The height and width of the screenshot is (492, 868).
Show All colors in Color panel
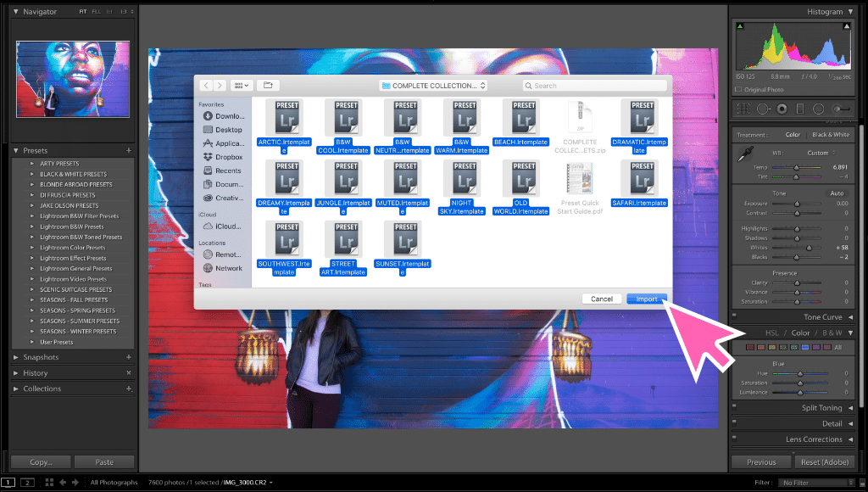click(x=838, y=348)
